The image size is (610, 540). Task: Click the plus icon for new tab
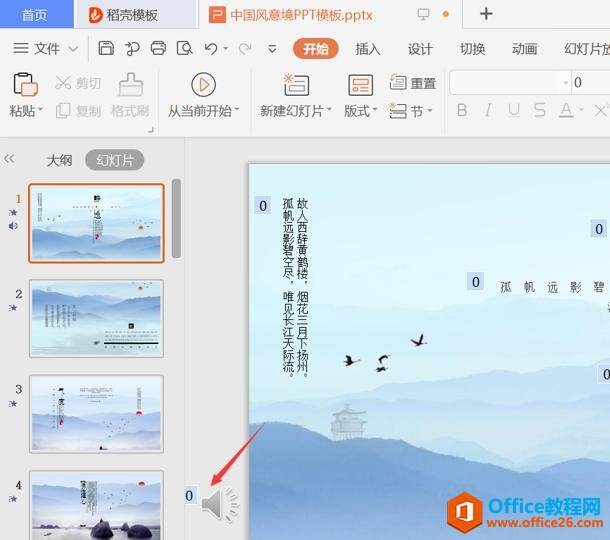[x=486, y=14]
